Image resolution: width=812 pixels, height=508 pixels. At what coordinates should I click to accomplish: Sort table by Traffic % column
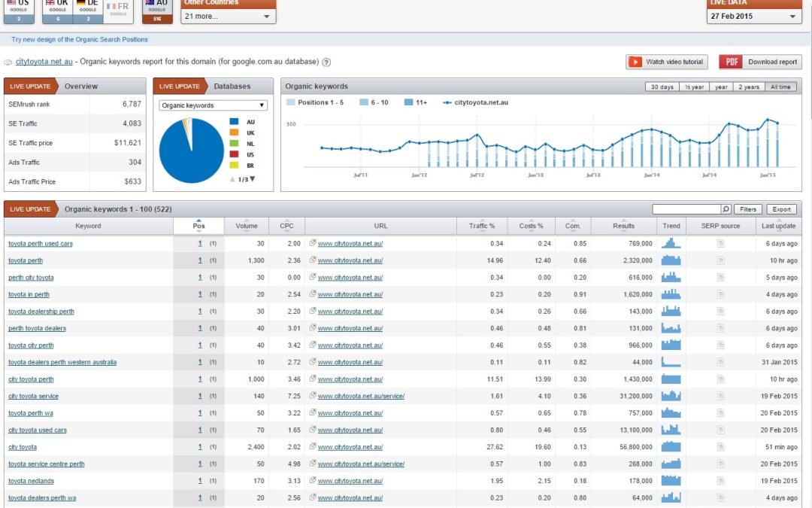[482, 226]
